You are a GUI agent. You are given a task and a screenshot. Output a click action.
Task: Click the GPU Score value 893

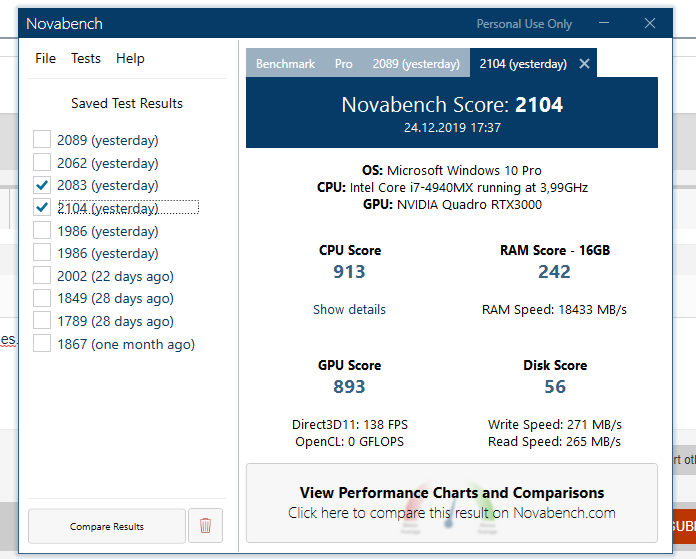point(349,387)
